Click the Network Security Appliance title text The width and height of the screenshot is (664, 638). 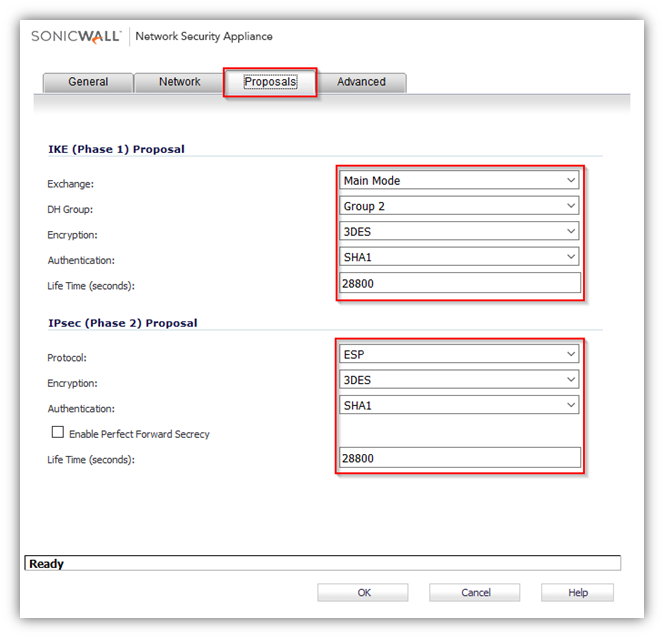click(203, 36)
